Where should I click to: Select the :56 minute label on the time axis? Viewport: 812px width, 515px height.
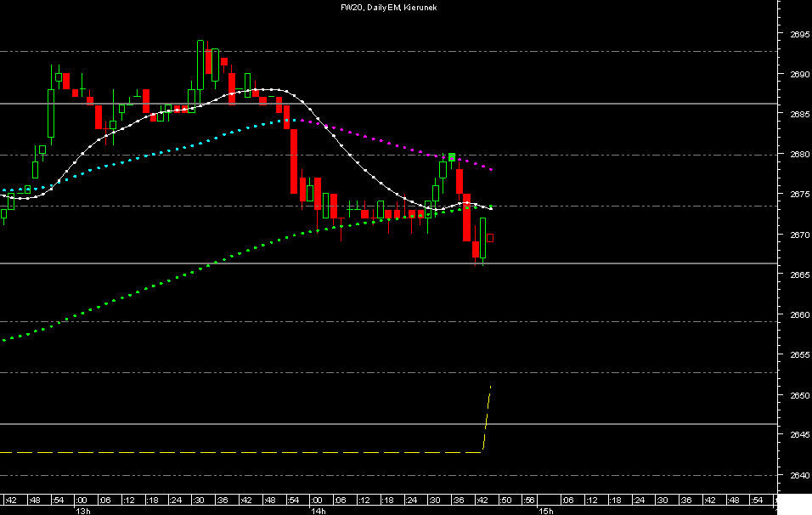[x=528, y=500]
